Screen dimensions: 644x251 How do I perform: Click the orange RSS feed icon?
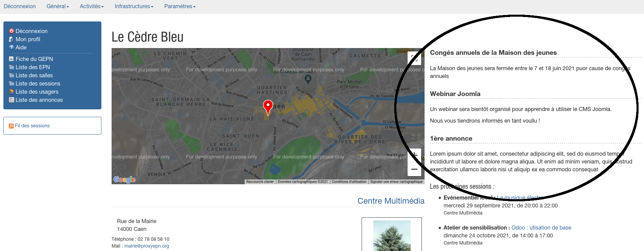[x=11, y=126]
